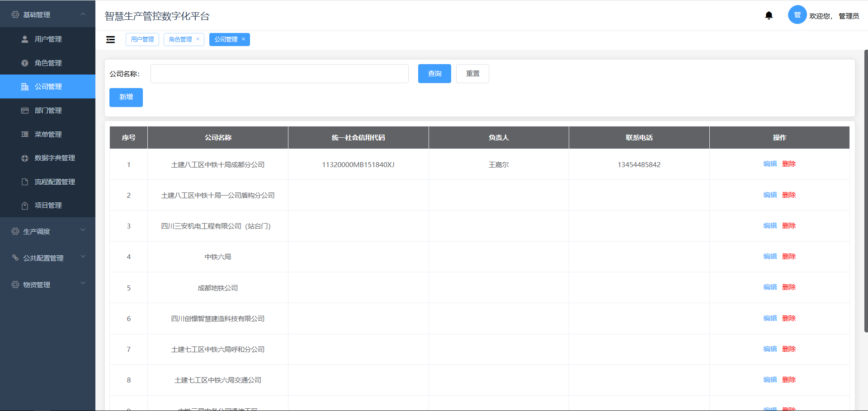Click the 公司管理 building icon

(x=25, y=87)
